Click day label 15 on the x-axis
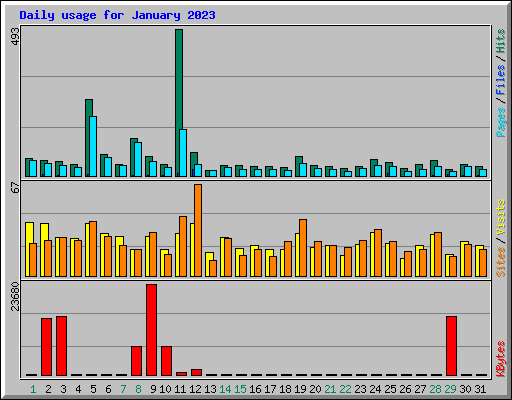This screenshot has width=512, height=400. pyautogui.click(x=240, y=389)
